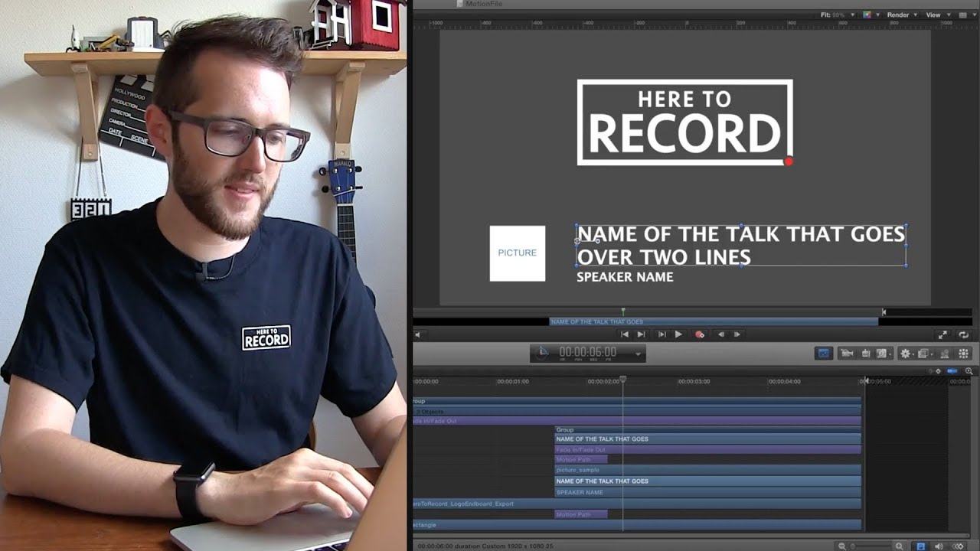Click the Make Particles icon

[x=944, y=354]
